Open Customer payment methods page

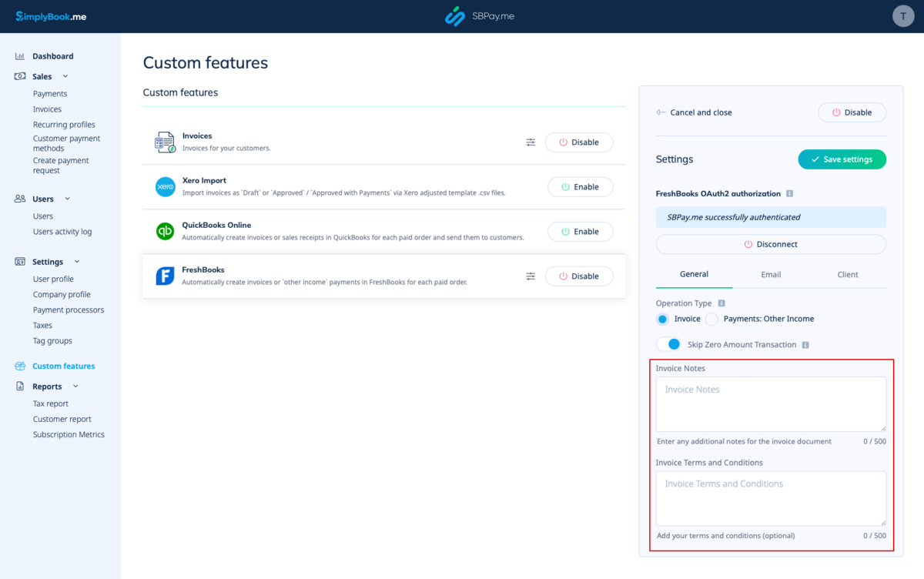point(66,143)
